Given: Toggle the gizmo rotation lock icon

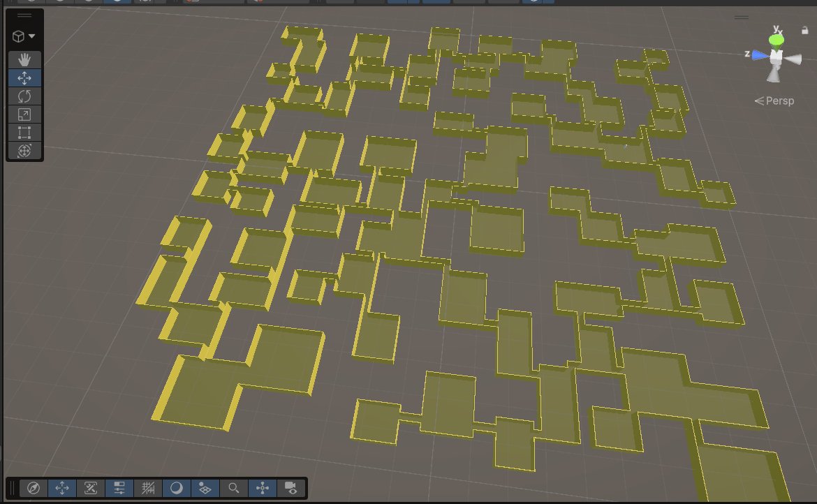Looking at the screenshot, I should pos(805,31).
